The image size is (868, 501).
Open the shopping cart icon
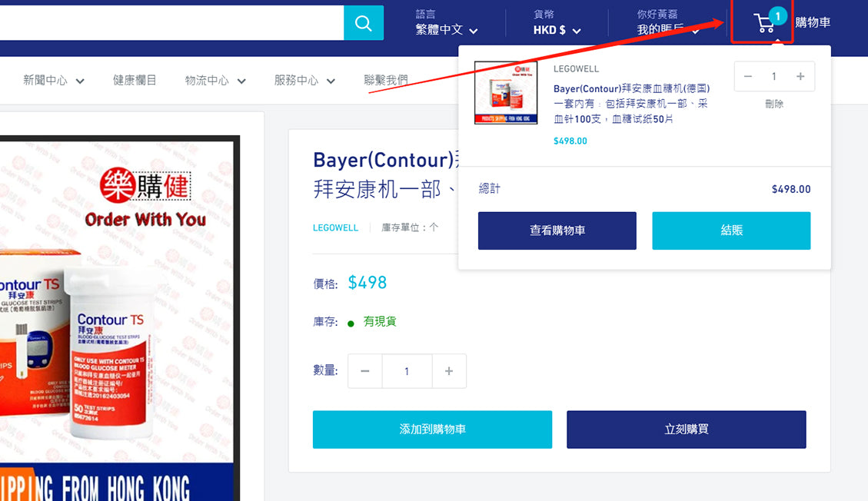pos(764,23)
